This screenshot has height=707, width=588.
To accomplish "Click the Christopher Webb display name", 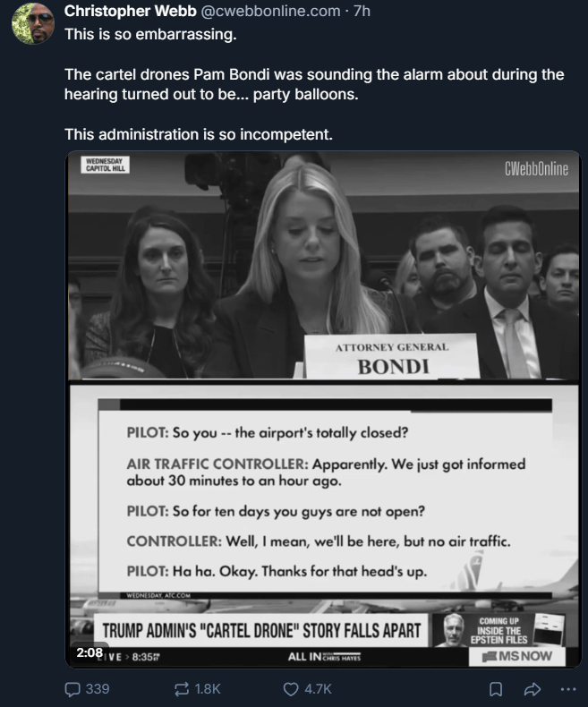I will [x=131, y=11].
